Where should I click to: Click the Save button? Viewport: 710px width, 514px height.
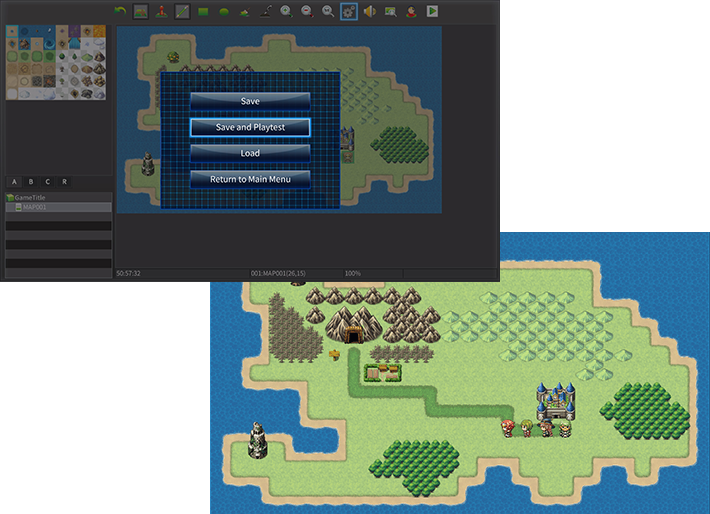(250, 101)
